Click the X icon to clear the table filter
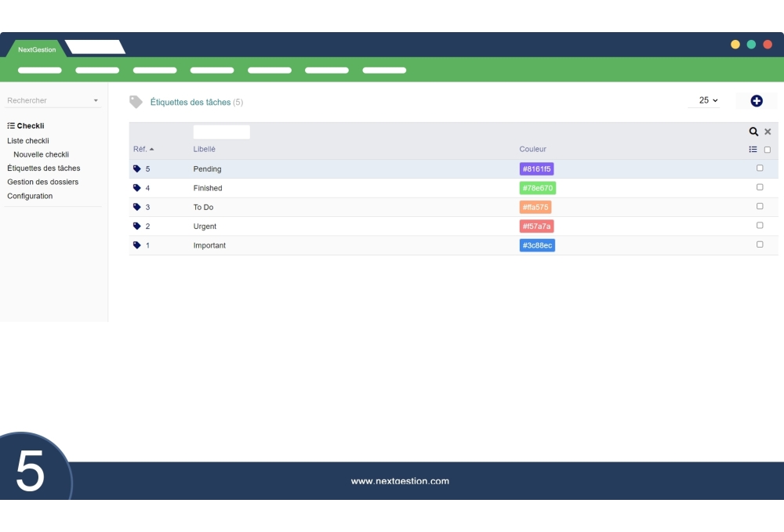Viewport: 784px width, 532px height. [x=767, y=131]
